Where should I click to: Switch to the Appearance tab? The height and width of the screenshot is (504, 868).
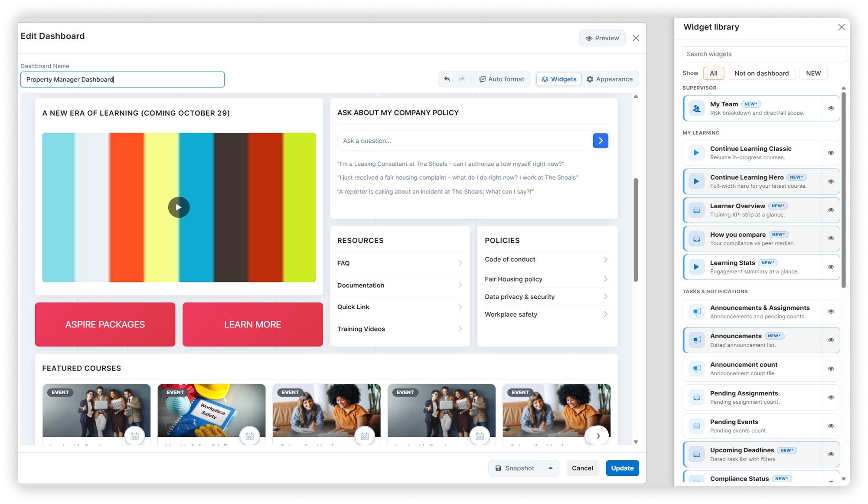pos(610,79)
